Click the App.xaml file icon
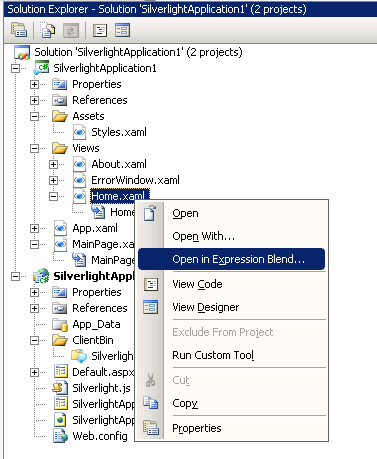The height and width of the screenshot is (459, 377). [x=60, y=228]
